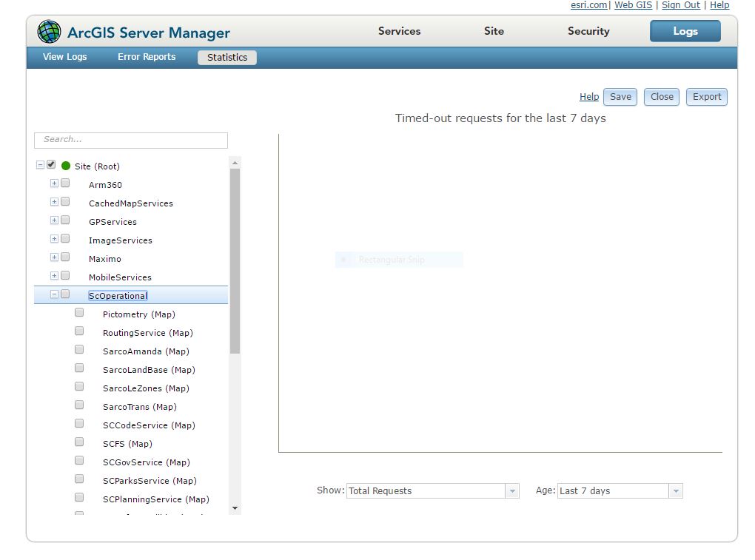Open the Help link beside Save
The height and width of the screenshot is (560, 755).
(x=589, y=97)
